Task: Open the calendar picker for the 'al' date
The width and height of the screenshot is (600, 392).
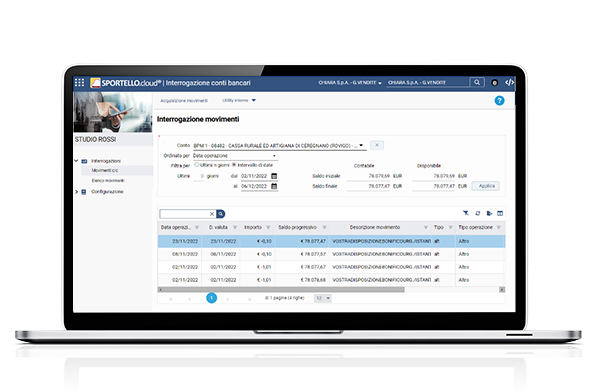Action: [x=274, y=186]
